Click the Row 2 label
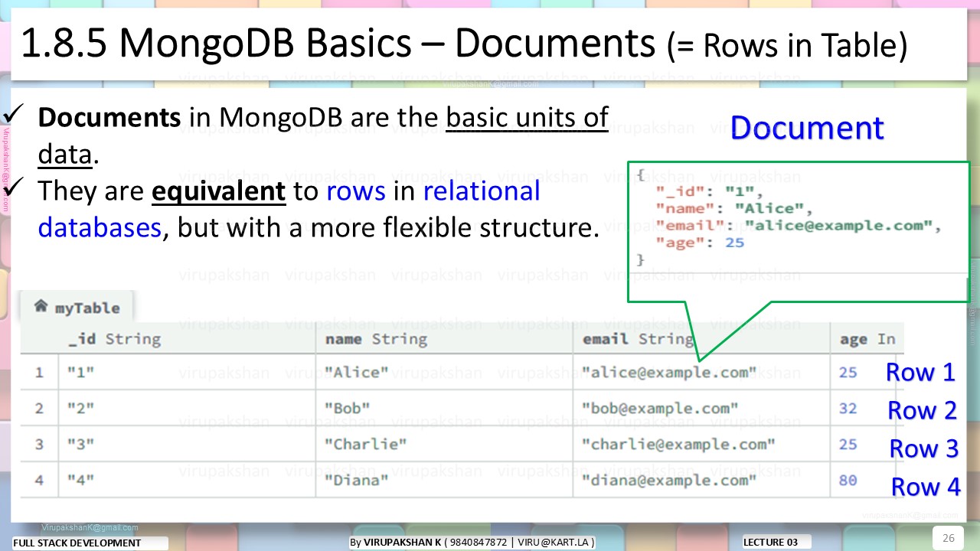Image resolution: width=980 pixels, height=551 pixels. [x=922, y=411]
